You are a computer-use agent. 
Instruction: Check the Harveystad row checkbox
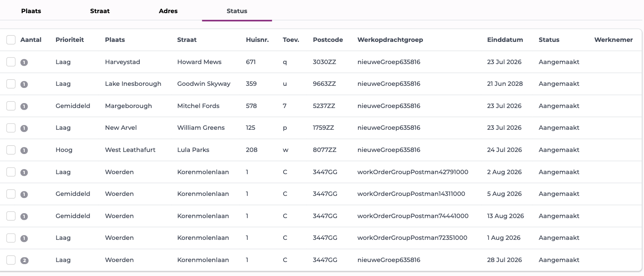pos(11,62)
